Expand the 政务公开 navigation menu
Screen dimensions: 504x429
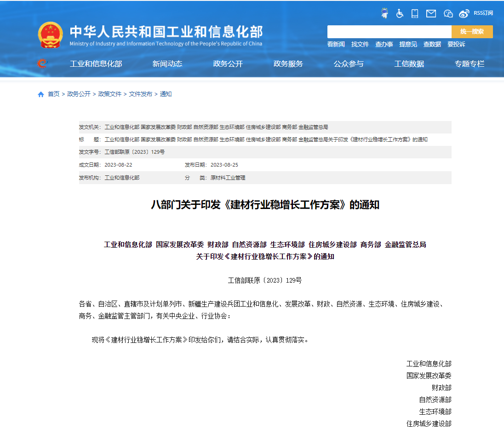point(228,64)
